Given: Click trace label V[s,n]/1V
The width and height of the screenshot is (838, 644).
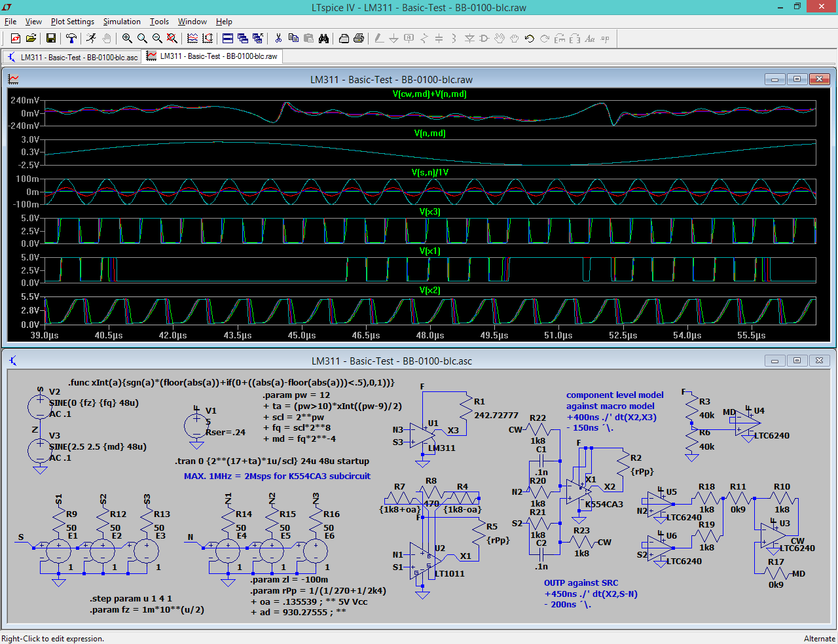Looking at the screenshot, I should click(429, 173).
